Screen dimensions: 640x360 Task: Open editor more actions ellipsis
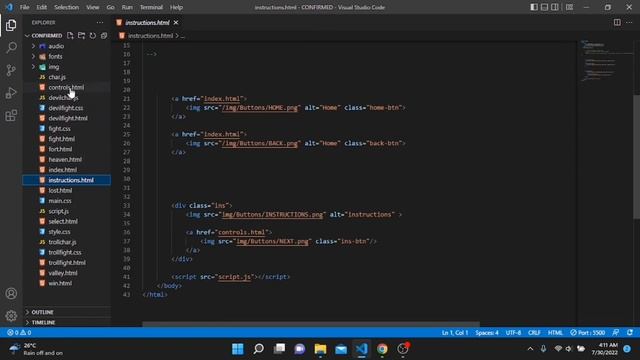pos(629,22)
